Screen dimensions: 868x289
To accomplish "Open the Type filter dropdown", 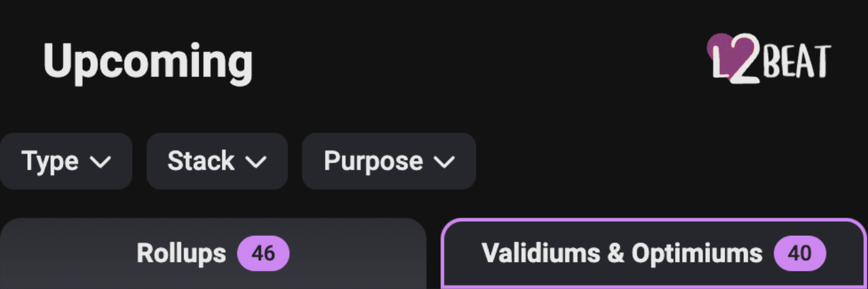I will point(66,161).
